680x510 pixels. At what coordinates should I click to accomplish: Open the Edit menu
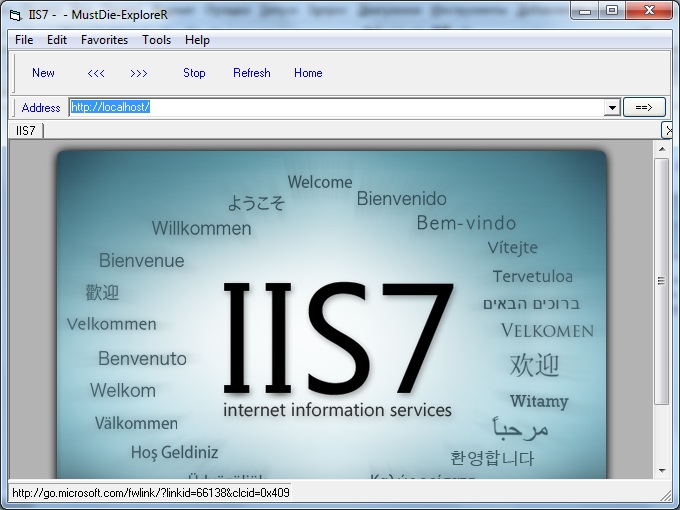tap(57, 40)
